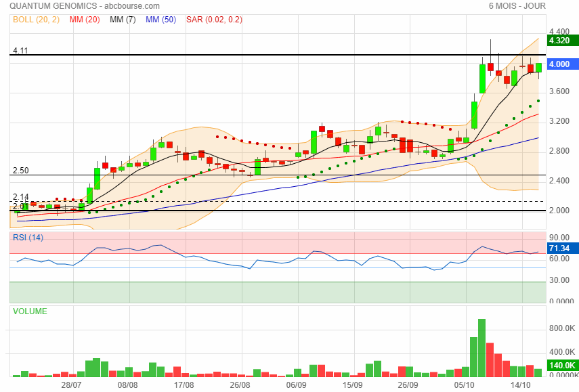Click the RSI (14) panel label
Viewport: 579px width, 392px height.
coord(28,238)
